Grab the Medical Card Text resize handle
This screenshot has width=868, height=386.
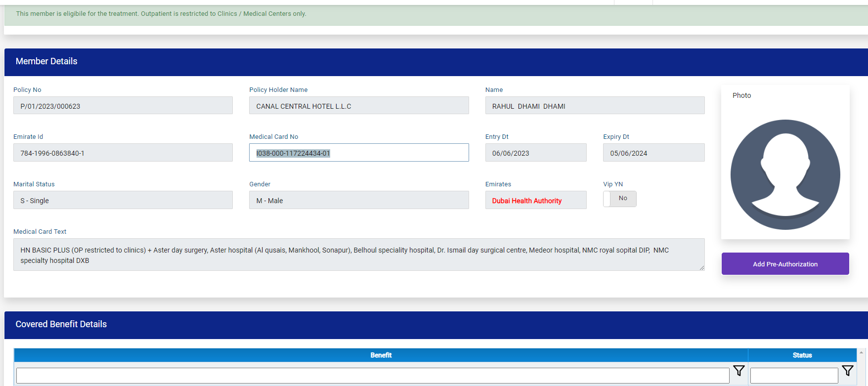[701, 267]
